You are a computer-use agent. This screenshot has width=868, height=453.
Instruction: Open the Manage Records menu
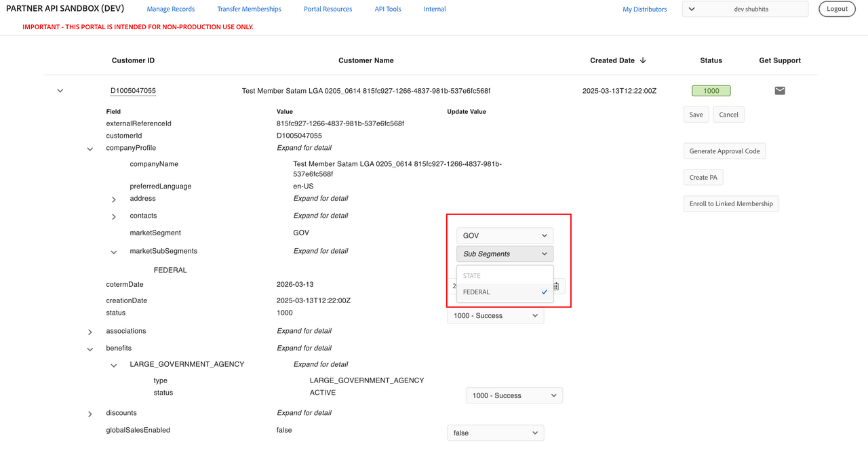[171, 9]
